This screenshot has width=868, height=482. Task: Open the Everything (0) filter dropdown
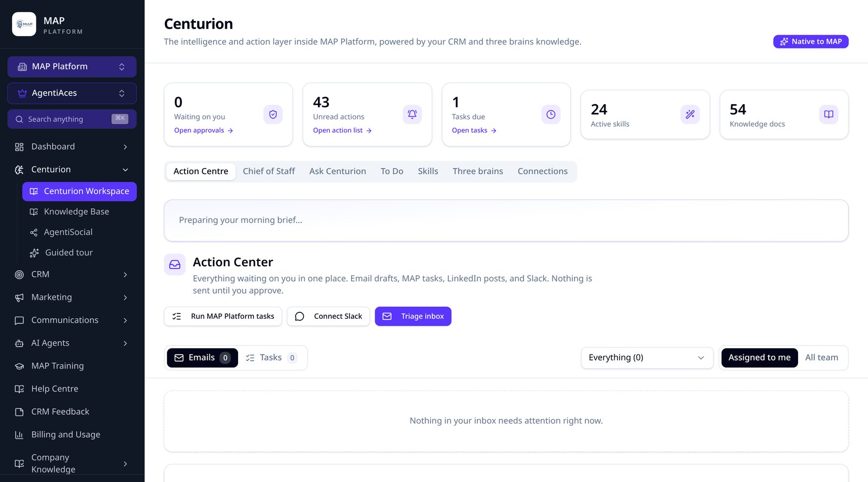647,358
